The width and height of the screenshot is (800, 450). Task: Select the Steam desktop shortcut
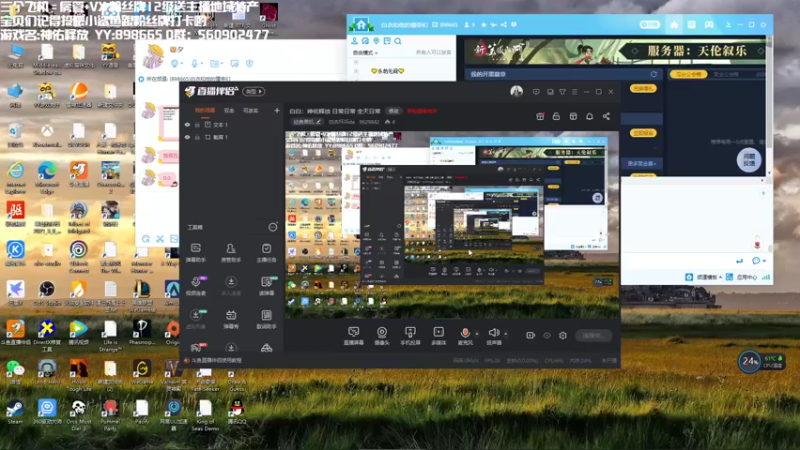[15, 412]
